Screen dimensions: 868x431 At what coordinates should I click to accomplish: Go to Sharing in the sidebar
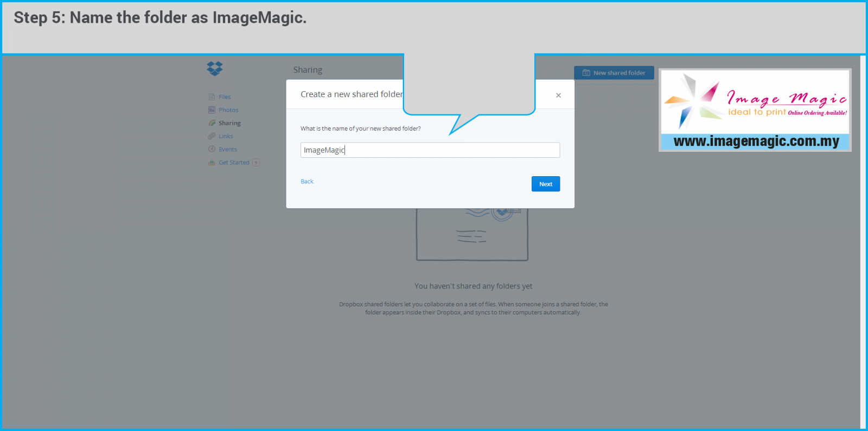click(229, 123)
